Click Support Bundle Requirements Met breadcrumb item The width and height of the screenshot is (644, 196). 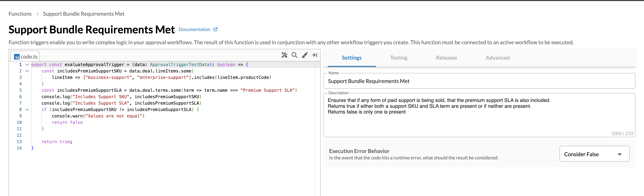tap(84, 14)
